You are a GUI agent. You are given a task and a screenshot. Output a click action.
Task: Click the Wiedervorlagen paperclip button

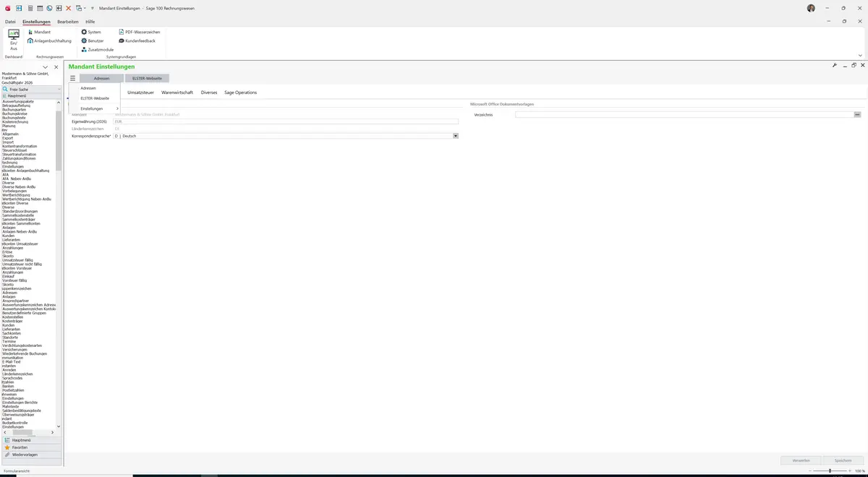[x=31, y=455]
